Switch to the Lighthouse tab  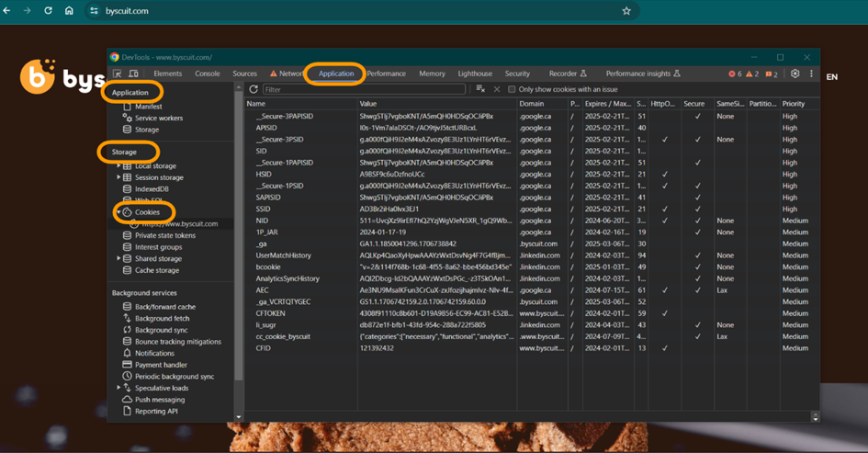point(475,74)
